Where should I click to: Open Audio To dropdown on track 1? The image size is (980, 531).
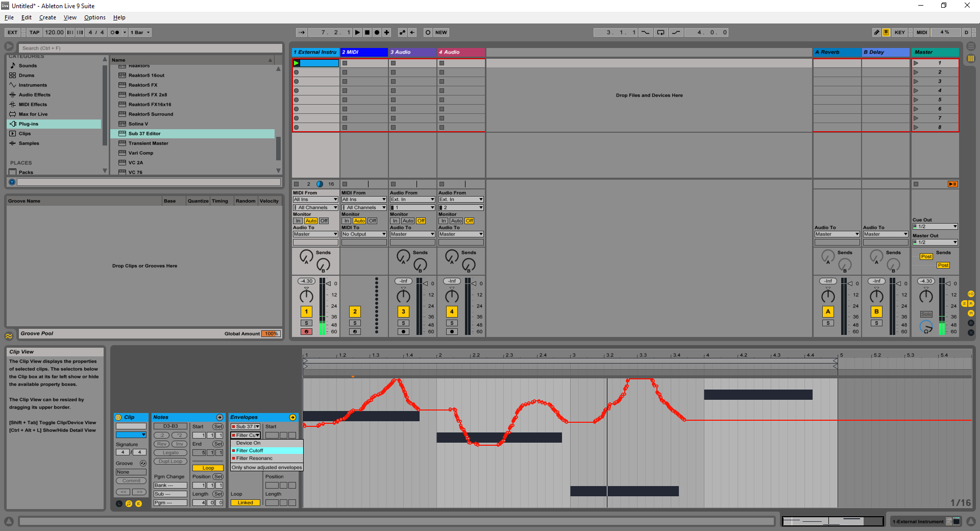(x=315, y=234)
